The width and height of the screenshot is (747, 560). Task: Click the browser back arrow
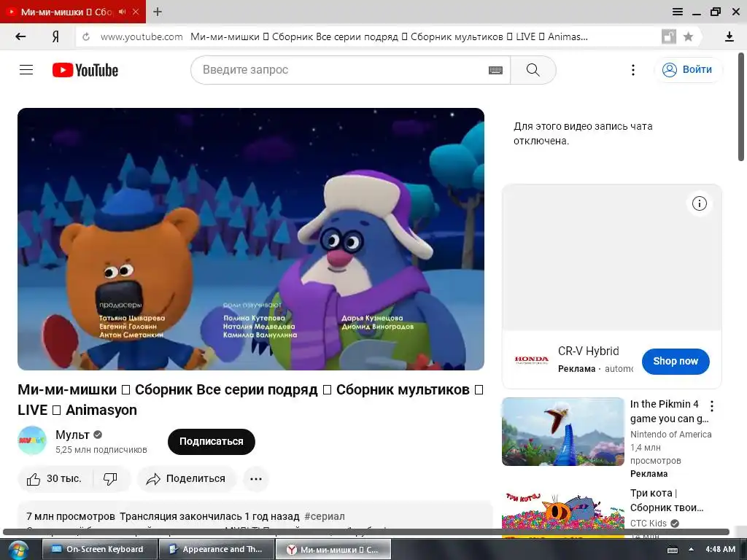[x=20, y=36]
